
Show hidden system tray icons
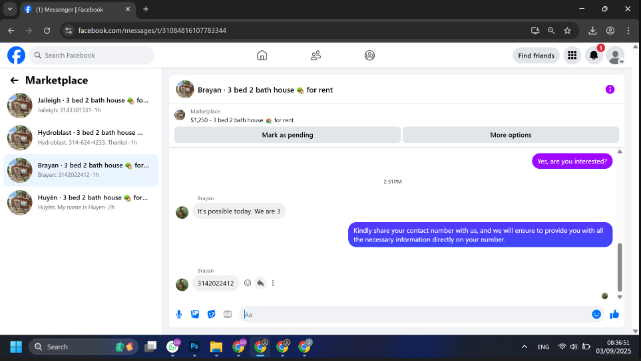[x=524, y=347]
